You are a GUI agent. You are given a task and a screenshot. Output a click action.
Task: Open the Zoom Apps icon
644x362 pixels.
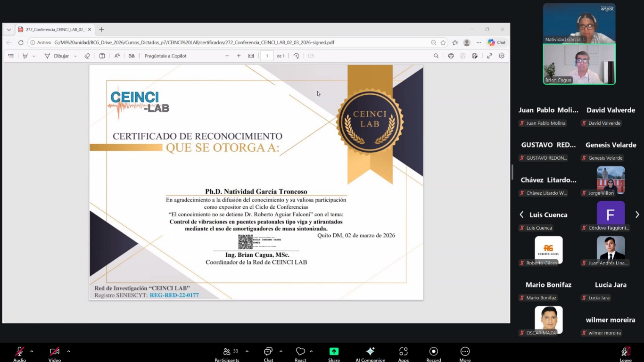coord(403,352)
